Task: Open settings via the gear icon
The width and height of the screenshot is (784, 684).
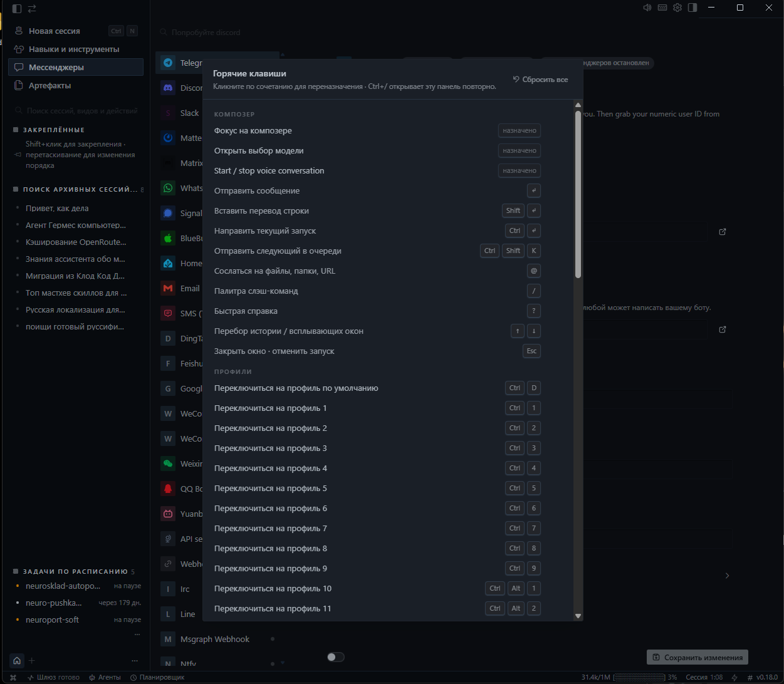Action: tap(677, 8)
